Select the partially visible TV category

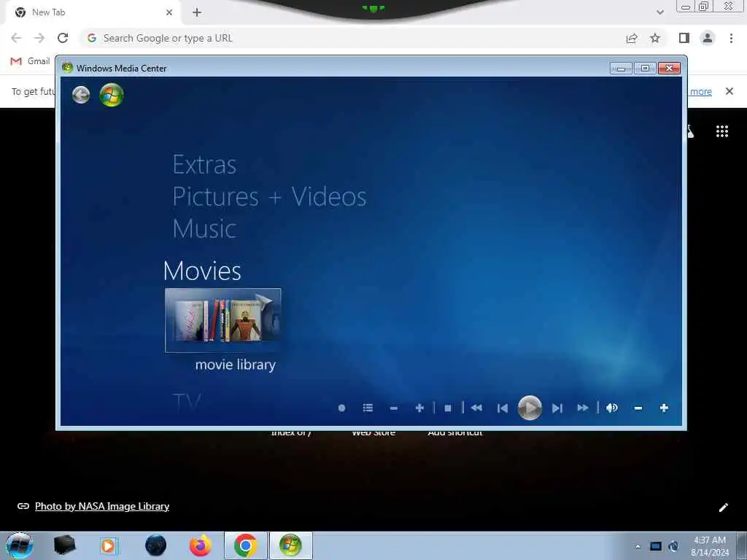187,402
